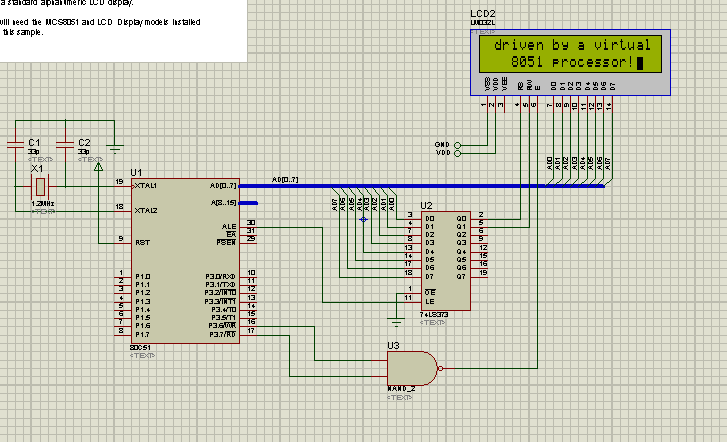727x442 pixels.
Task: Click the P1.7 pin label on U1
Action: (143, 334)
